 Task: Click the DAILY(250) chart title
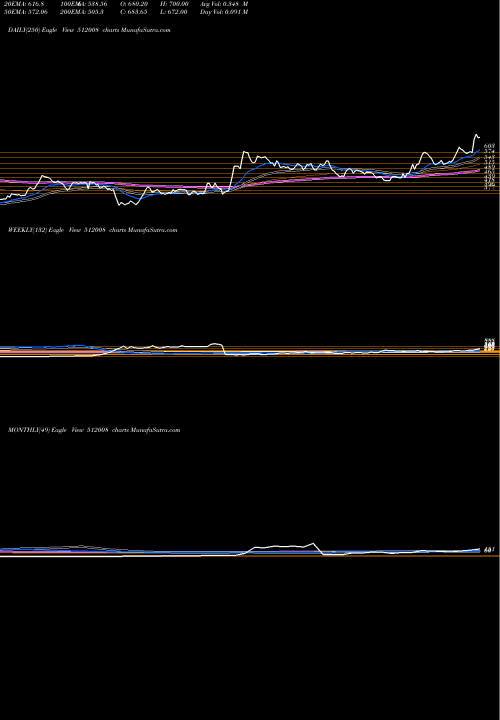(x=89, y=30)
